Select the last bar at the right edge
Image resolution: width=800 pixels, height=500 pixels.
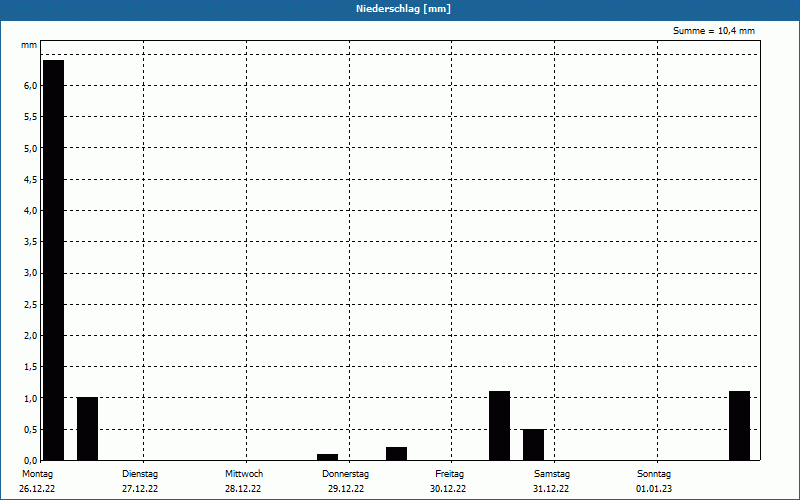739,426
